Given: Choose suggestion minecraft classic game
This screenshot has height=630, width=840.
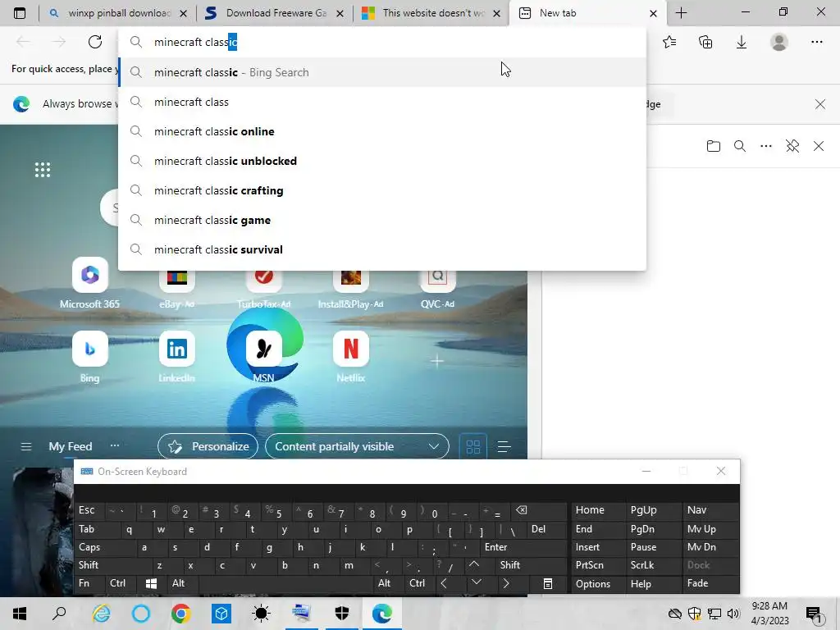Looking at the screenshot, I should pos(382,220).
